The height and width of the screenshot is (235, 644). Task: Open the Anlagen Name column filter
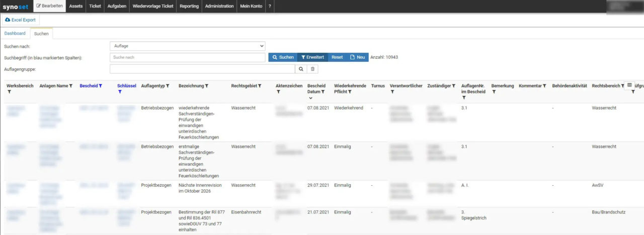coord(71,86)
